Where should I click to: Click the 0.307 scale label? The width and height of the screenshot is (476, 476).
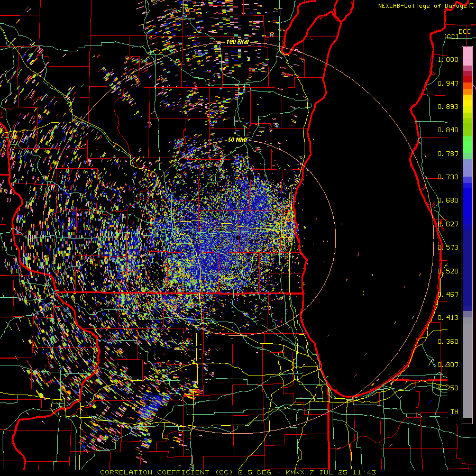[x=448, y=364]
